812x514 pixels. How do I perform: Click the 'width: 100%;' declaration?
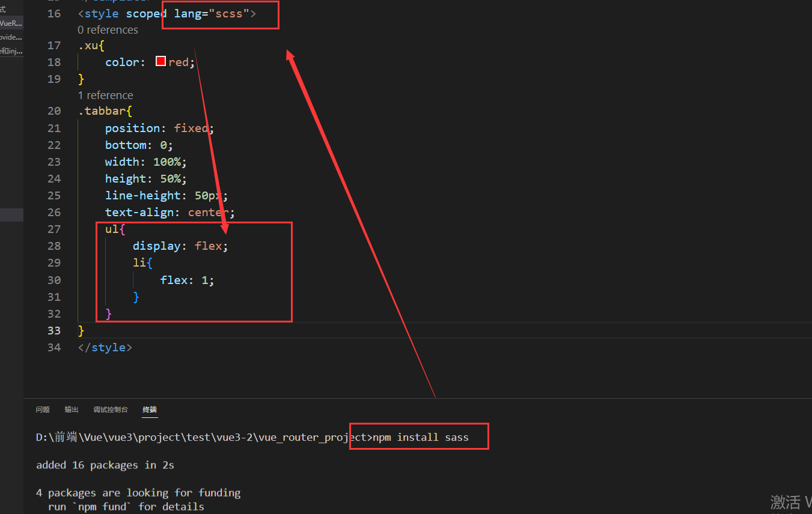[146, 162]
